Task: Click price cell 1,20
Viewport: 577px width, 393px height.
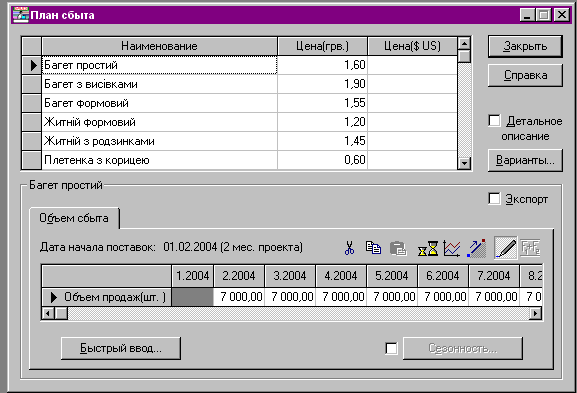Action: [x=322, y=122]
